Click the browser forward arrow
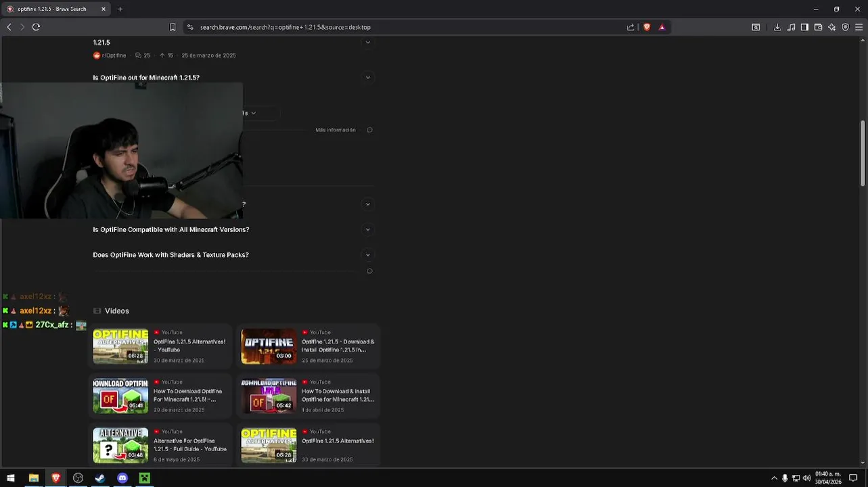Image resolution: width=868 pixels, height=487 pixels. coord(22,27)
